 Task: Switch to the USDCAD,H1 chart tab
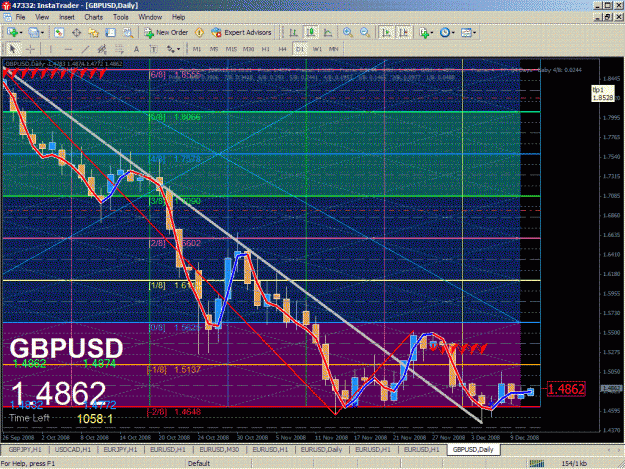(x=73, y=449)
